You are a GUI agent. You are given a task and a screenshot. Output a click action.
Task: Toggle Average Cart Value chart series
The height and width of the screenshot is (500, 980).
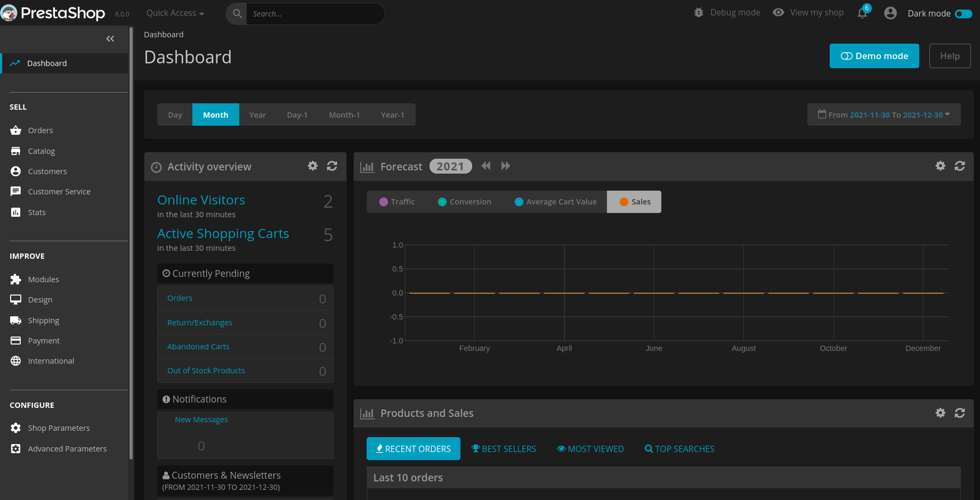(x=556, y=202)
